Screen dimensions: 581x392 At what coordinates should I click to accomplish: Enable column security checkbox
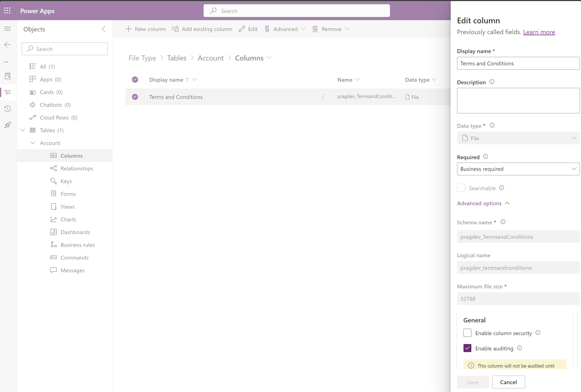coord(467,333)
